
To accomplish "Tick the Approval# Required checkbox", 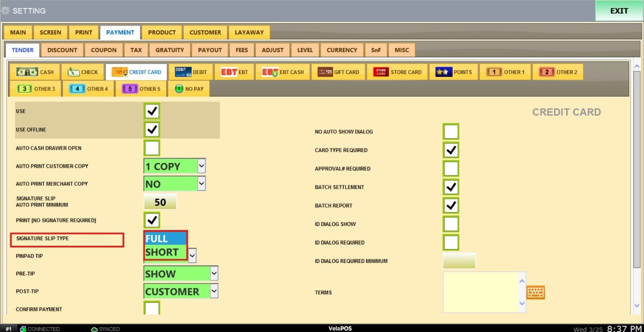I will point(451,169).
